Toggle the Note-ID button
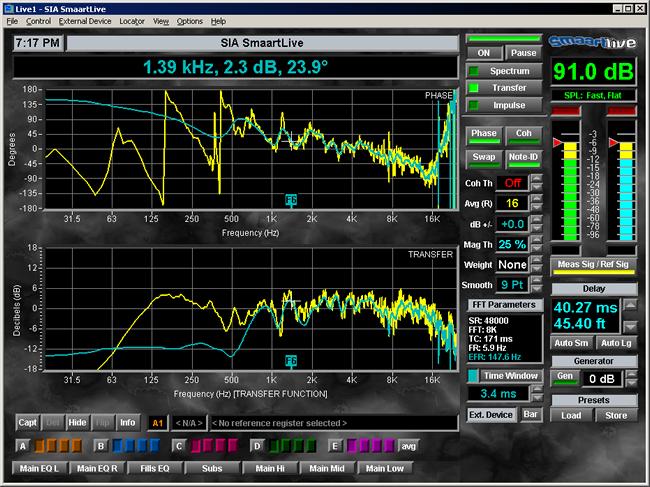Viewport: 650px width, 487px height. click(523, 159)
